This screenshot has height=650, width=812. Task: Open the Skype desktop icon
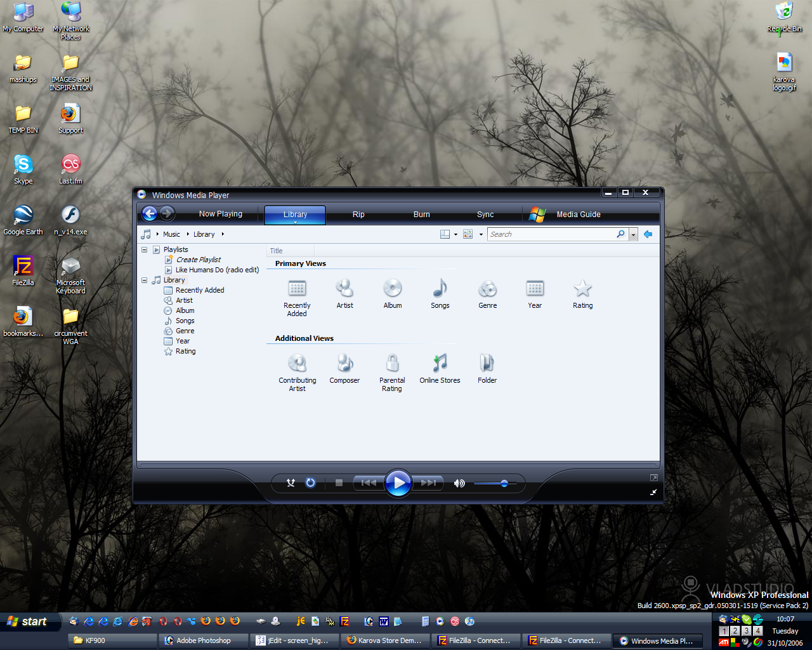(x=23, y=169)
